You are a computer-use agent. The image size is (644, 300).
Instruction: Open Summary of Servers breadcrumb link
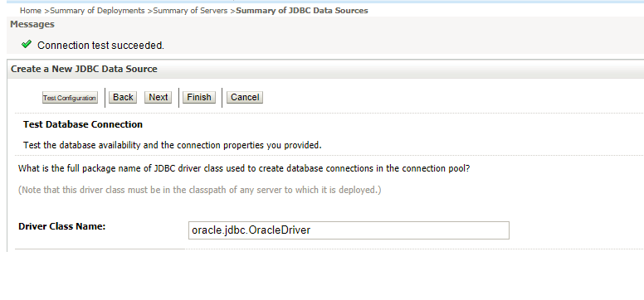coord(190,11)
